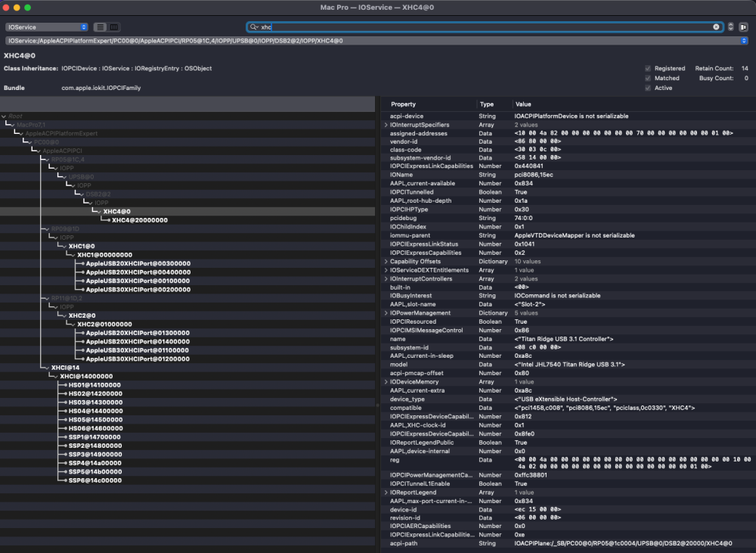Select HS01@14100000 port entry
Image resolution: width=756 pixels, height=553 pixels.
[94, 385]
